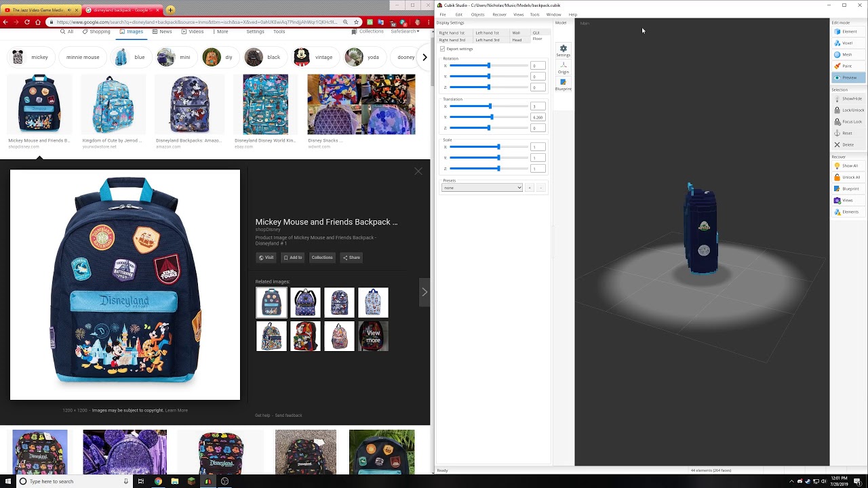The image size is (868, 488).
Task: Open the Edit menu
Action: [x=459, y=14]
